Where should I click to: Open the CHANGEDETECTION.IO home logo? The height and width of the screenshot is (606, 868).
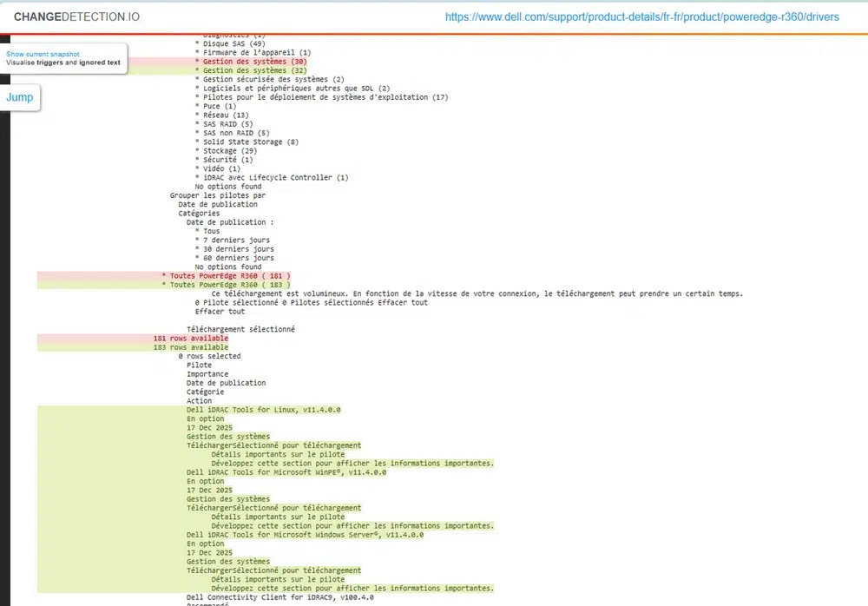pyautogui.click(x=76, y=16)
